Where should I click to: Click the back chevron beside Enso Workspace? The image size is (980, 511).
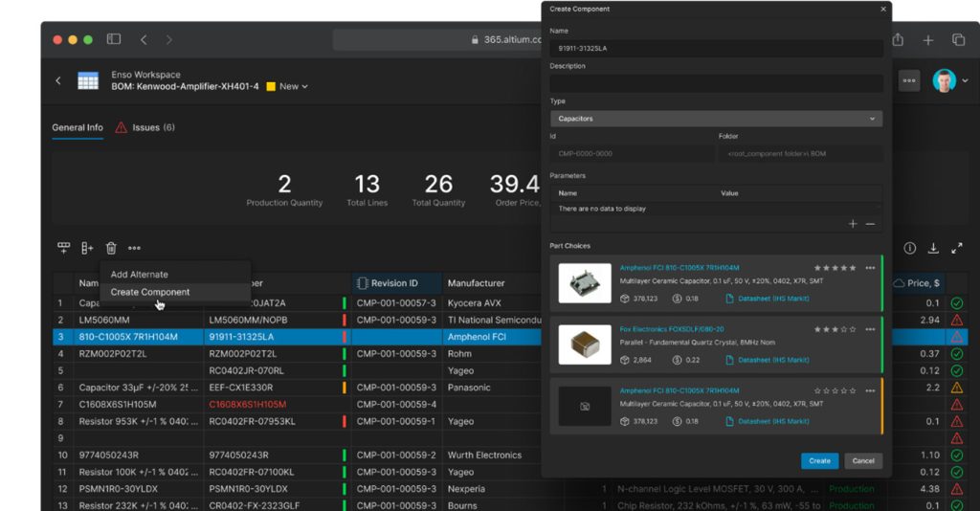coord(58,80)
